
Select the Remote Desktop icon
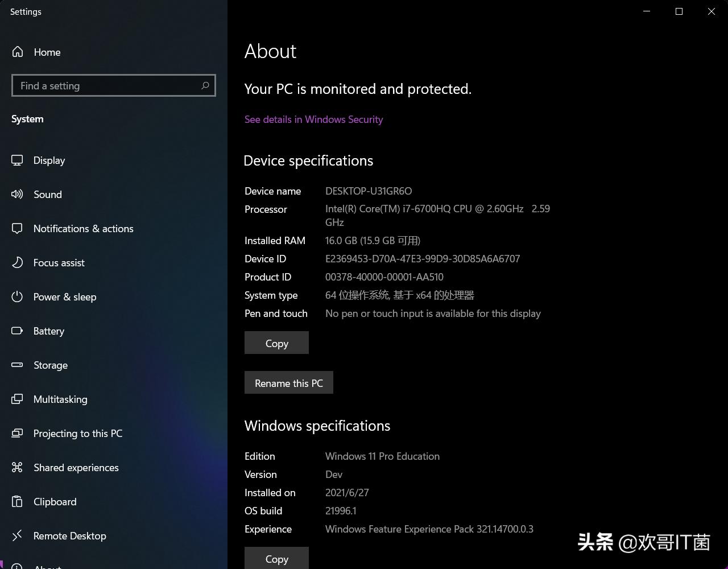[x=17, y=535]
